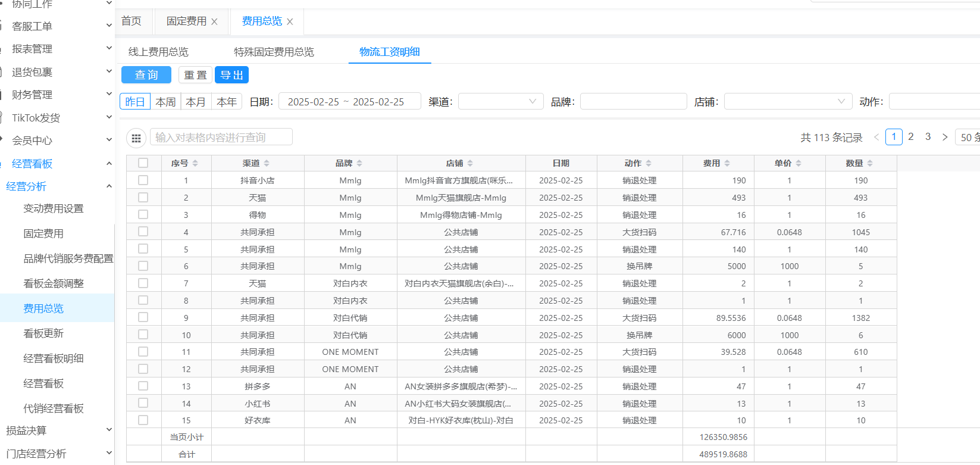
Task: Open 特殊固定费用总览 tab
Action: point(274,52)
